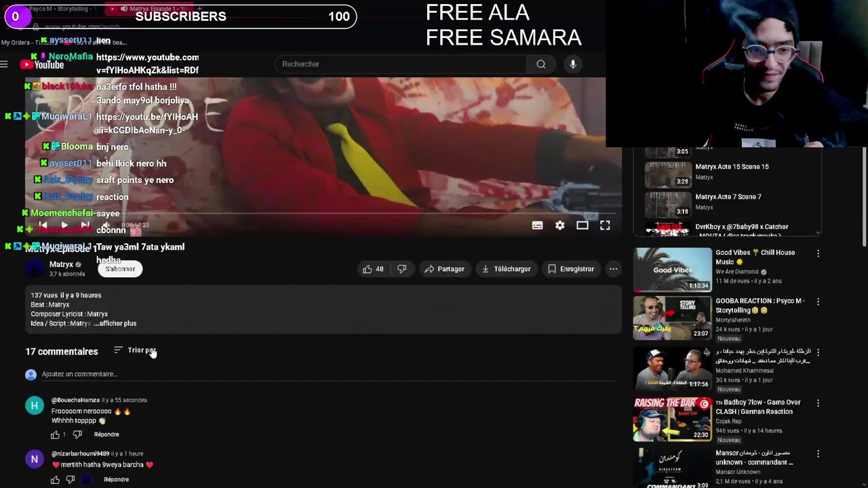
Task: Click the Ajoutez un commentaire field
Action: pyautogui.click(x=328, y=374)
